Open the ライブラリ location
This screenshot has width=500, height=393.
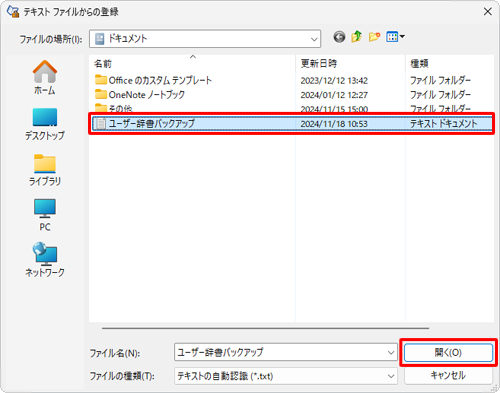pos(45,170)
